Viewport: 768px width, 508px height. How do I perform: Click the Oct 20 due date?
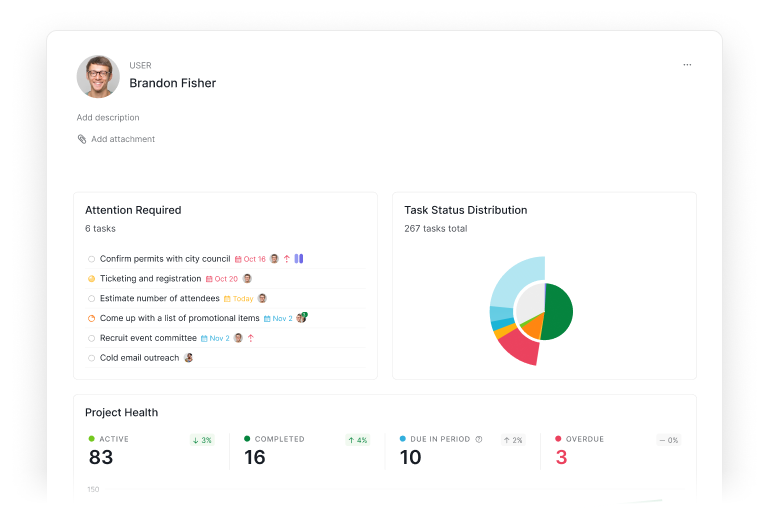pos(222,279)
